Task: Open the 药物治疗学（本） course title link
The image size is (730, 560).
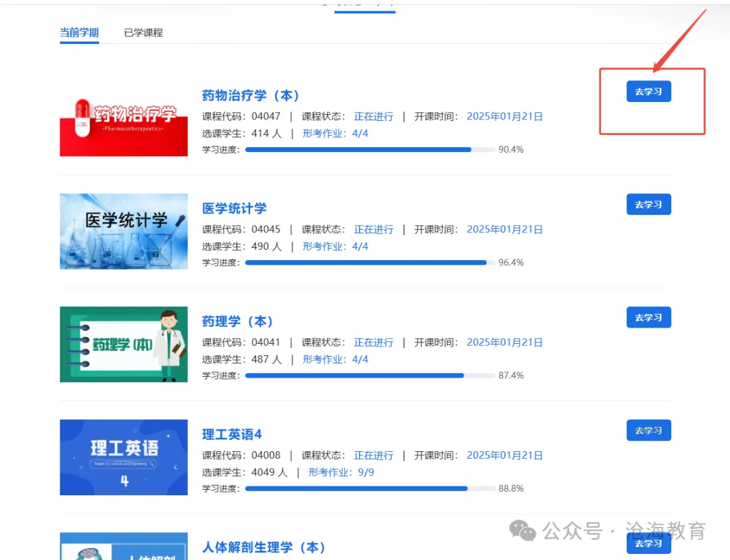Action: click(251, 95)
